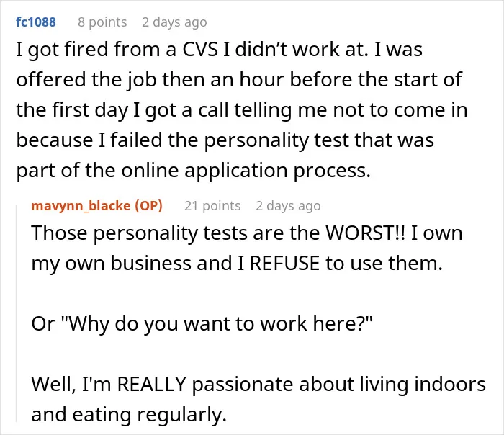Open the fc1088 user profile link
This screenshot has height=435, width=504.
pyautogui.click(x=36, y=22)
